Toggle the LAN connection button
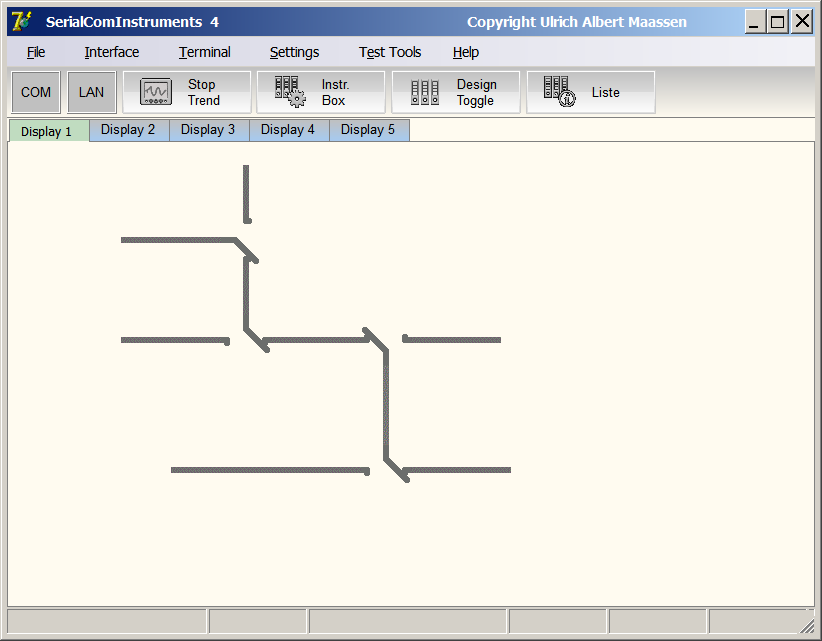 click(x=91, y=92)
